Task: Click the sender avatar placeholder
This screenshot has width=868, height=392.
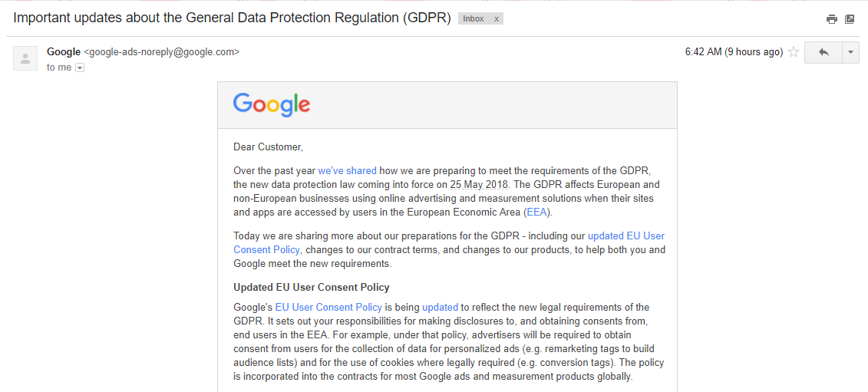Action: point(25,59)
